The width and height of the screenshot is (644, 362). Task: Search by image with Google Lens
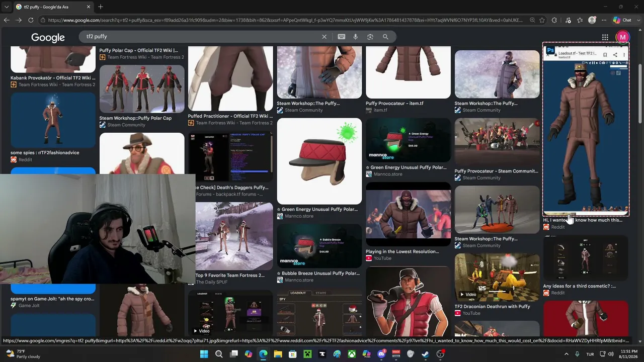pos(370,37)
